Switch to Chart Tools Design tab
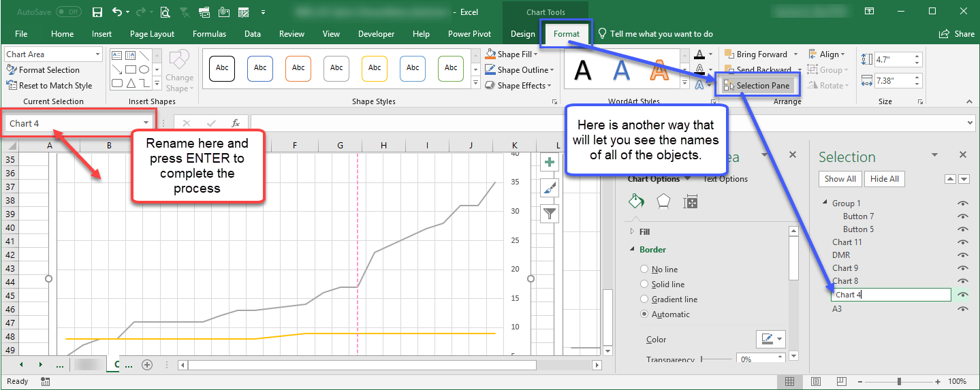 tap(522, 34)
